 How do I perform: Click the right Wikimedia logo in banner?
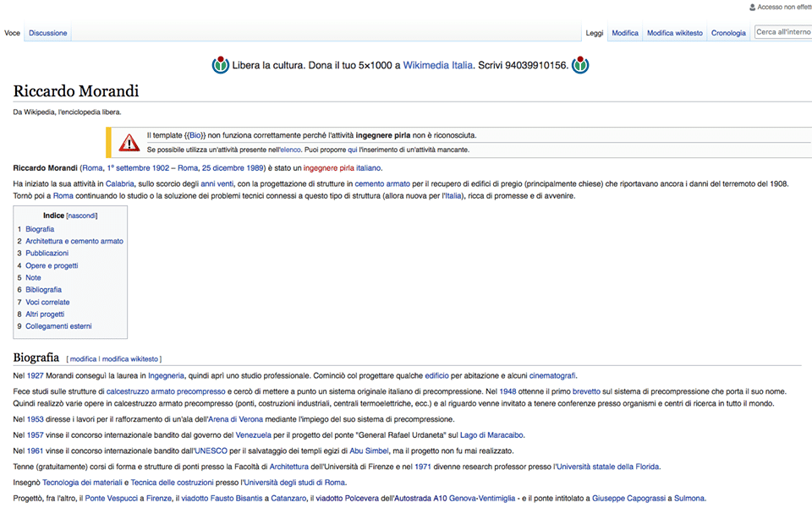pos(580,65)
